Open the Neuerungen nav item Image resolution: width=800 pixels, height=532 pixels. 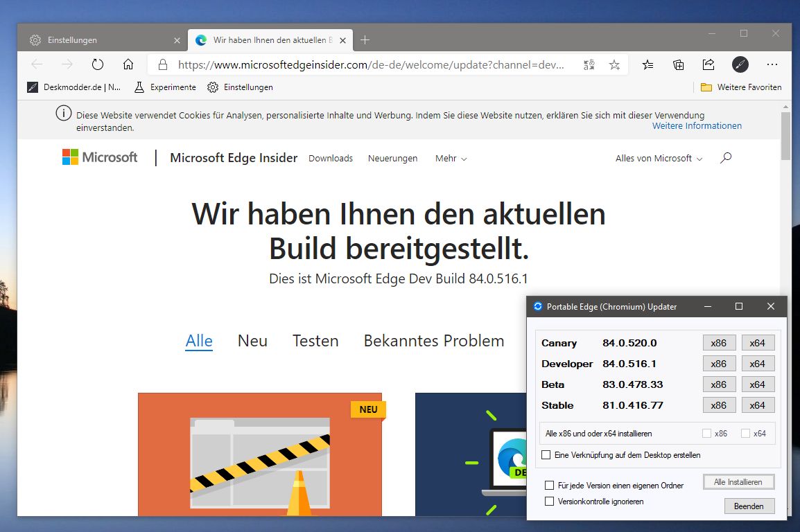(x=393, y=159)
